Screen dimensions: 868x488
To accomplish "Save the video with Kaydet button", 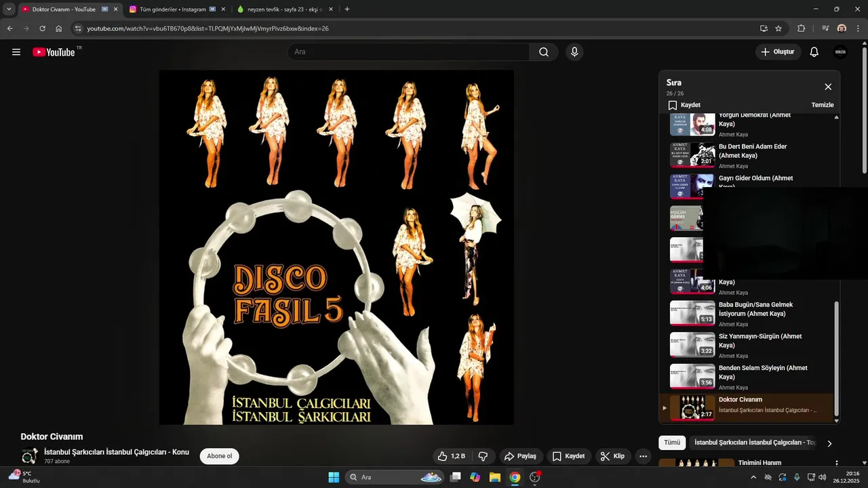I will (568, 456).
